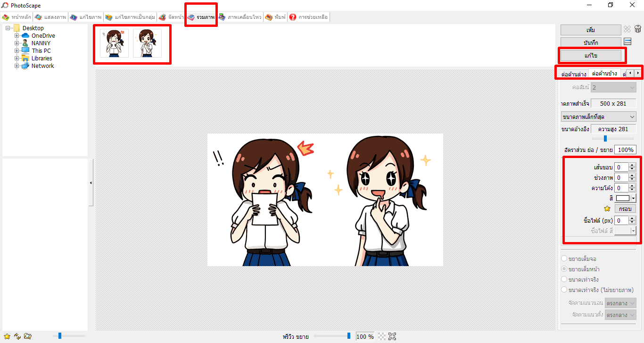Click the yellow star next to กรอบ button

point(607,209)
